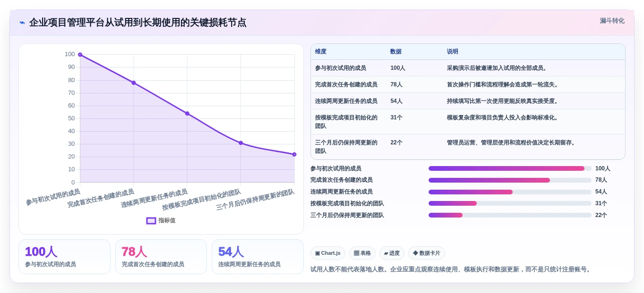This screenshot has width=644, height=293.
Task: Click the 100人 value in the table
Action: coord(398,68)
